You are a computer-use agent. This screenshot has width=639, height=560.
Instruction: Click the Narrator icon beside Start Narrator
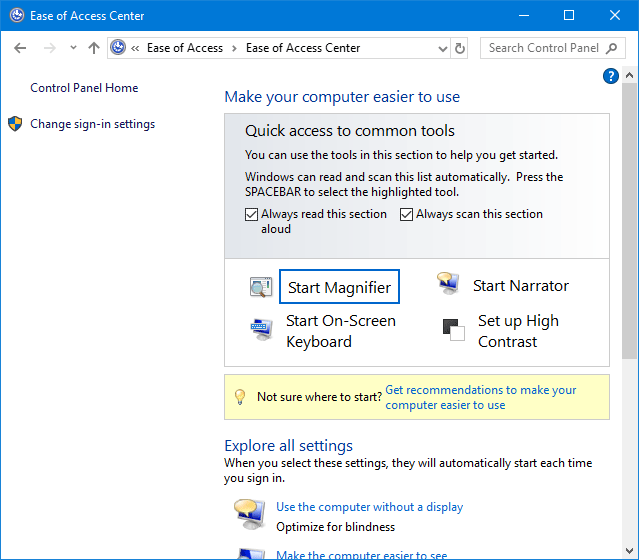(448, 283)
